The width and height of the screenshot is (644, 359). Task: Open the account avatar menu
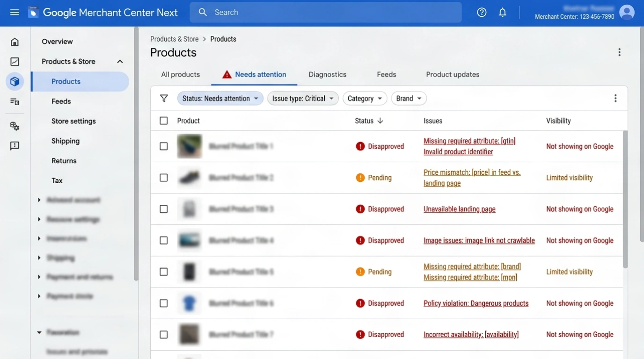pyautogui.click(x=627, y=12)
